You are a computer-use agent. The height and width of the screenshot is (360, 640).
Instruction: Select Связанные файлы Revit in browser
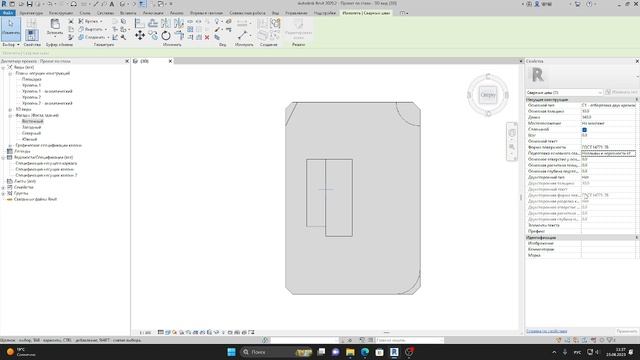point(35,199)
